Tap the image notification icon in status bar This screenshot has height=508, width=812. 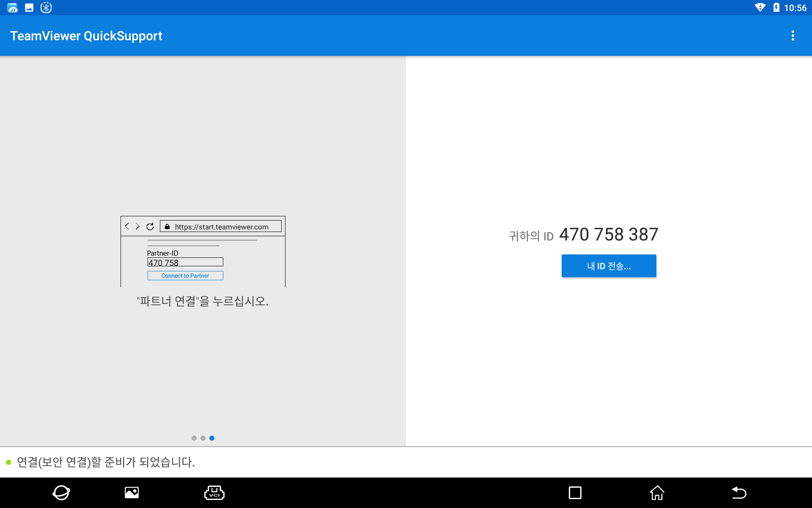(x=29, y=8)
